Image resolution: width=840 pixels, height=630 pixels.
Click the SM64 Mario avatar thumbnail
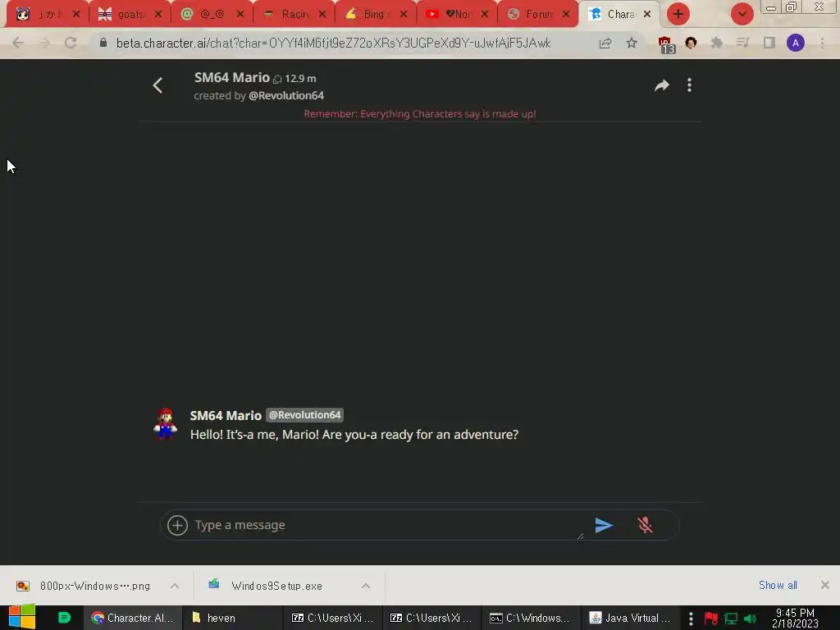coord(166,424)
